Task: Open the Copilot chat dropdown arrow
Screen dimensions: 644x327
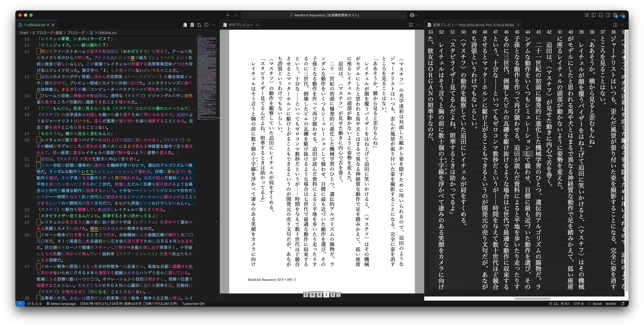Action: click(417, 15)
